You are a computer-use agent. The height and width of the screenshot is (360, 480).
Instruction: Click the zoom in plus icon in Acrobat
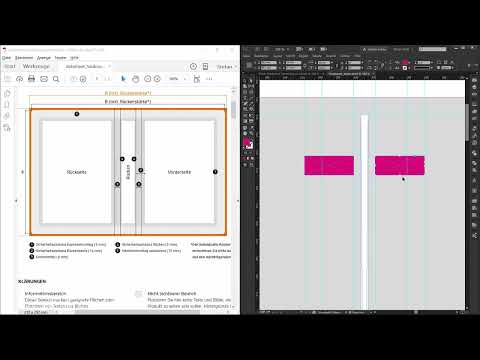point(157,79)
